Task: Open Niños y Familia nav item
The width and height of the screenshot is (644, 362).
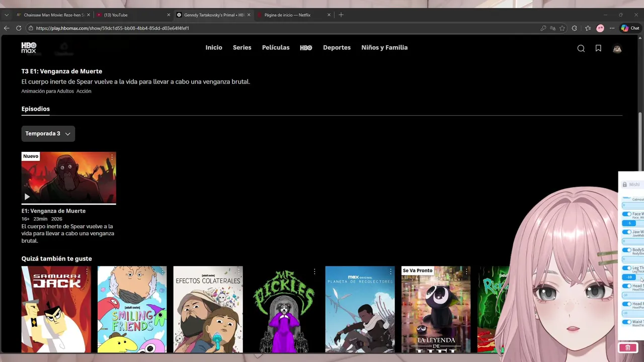Action: [x=384, y=48]
